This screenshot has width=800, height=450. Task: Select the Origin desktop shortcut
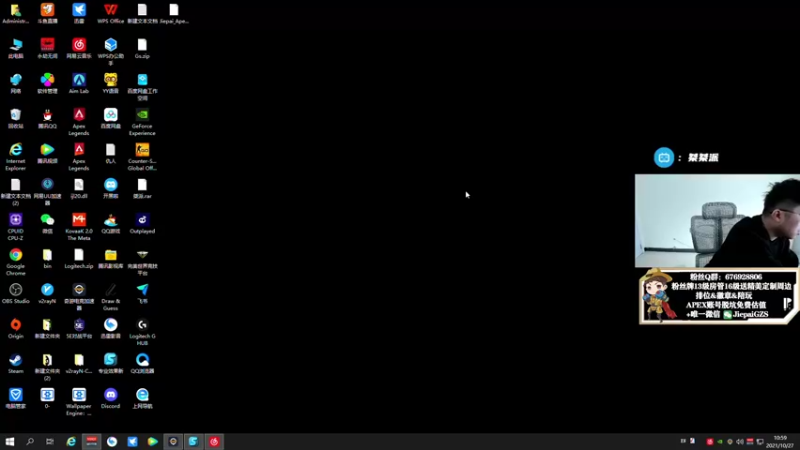click(16, 329)
